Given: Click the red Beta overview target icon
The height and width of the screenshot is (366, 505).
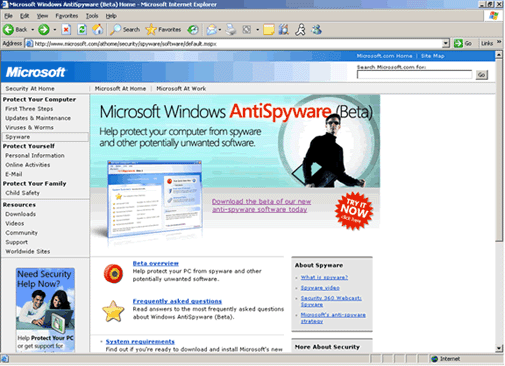Looking at the screenshot, I should coord(113,274).
